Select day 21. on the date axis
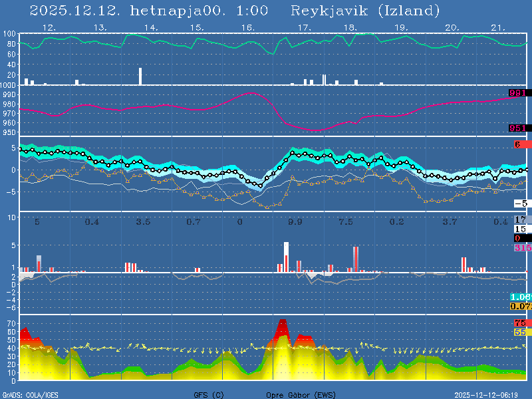Image resolution: width=532 pixels, height=399 pixels. (498, 27)
